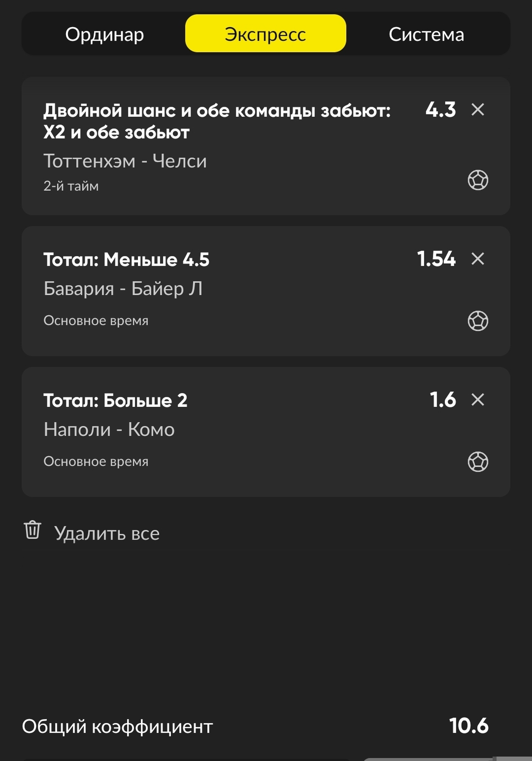This screenshot has height=761, width=532.
Task: Open the Наполи - Комо match
Action: [x=109, y=430]
